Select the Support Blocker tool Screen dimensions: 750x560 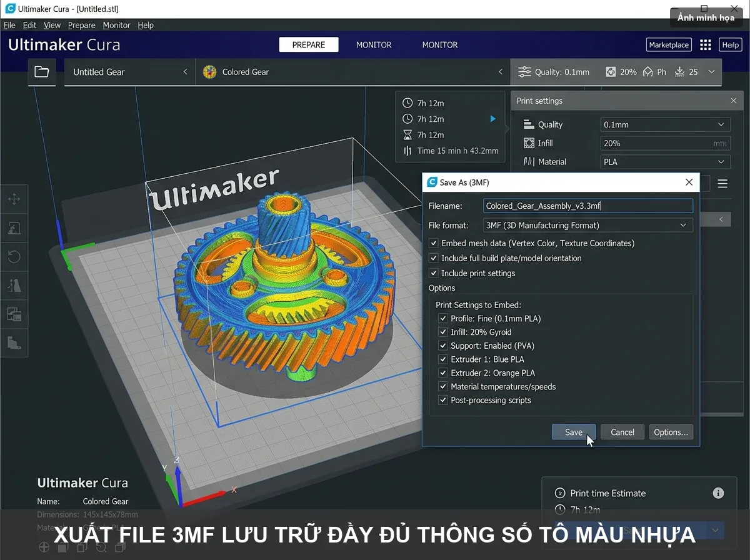coord(14,342)
